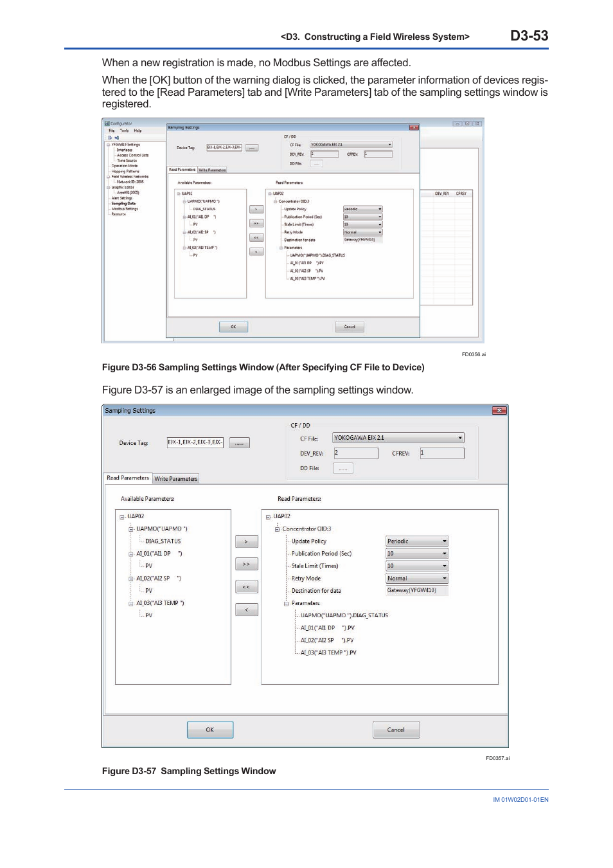Close the small Sampling Settings dialog
This screenshot has width=613, height=868.
point(414,127)
